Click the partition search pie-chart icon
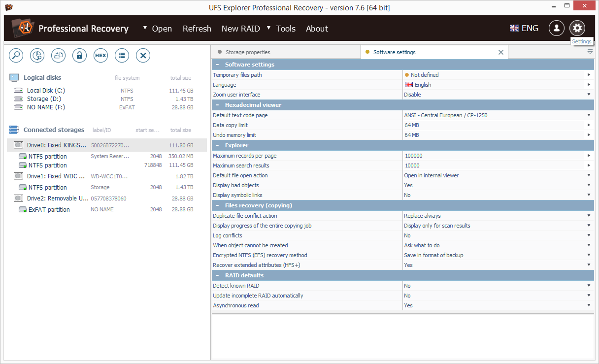 click(x=37, y=56)
